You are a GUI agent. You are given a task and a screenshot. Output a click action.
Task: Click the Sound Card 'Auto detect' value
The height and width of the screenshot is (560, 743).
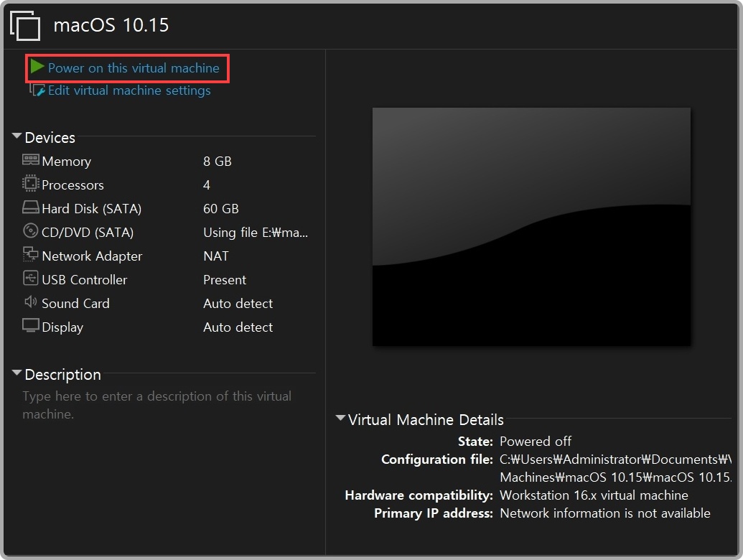point(238,304)
